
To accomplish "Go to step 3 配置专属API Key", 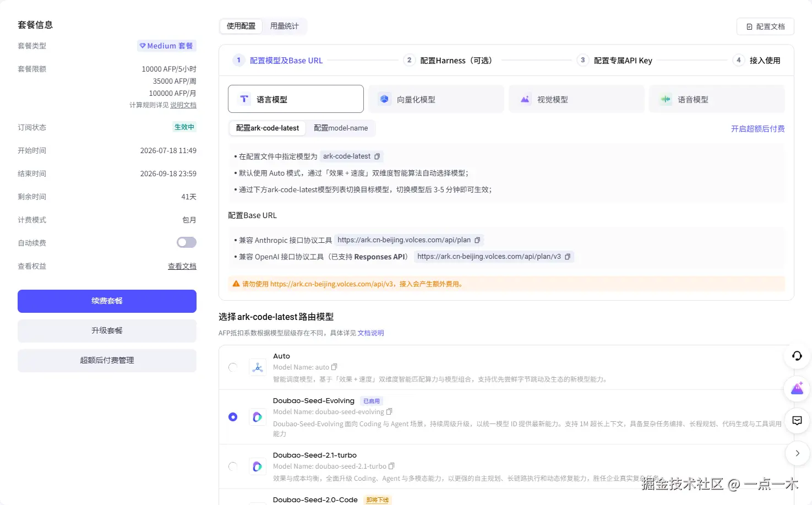I will (615, 61).
